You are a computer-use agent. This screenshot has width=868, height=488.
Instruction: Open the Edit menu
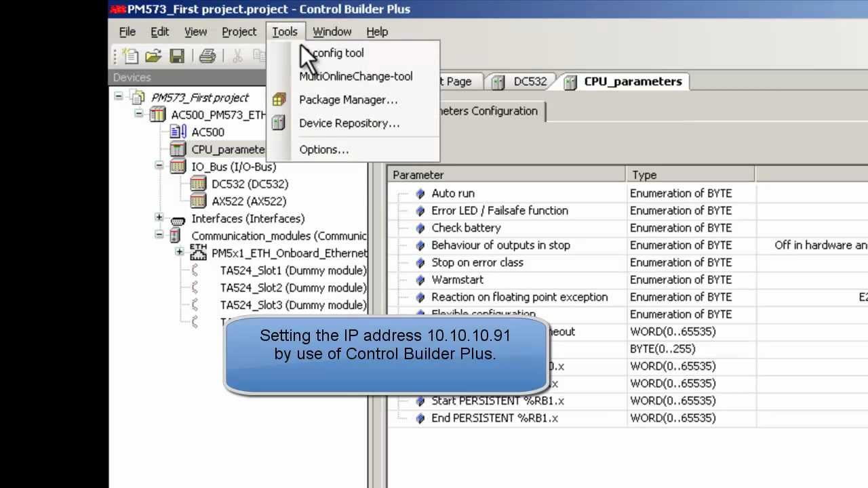[x=160, y=32]
